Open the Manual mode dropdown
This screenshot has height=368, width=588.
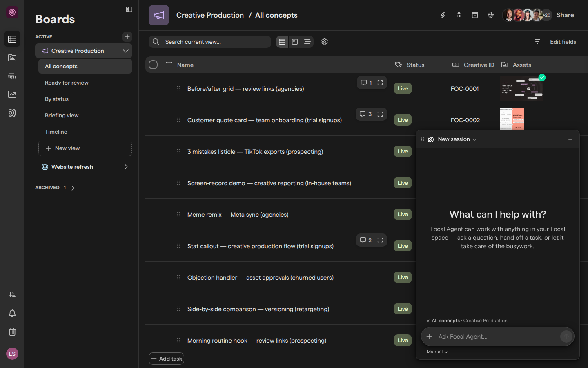pyautogui.click(x=437, y=352)
